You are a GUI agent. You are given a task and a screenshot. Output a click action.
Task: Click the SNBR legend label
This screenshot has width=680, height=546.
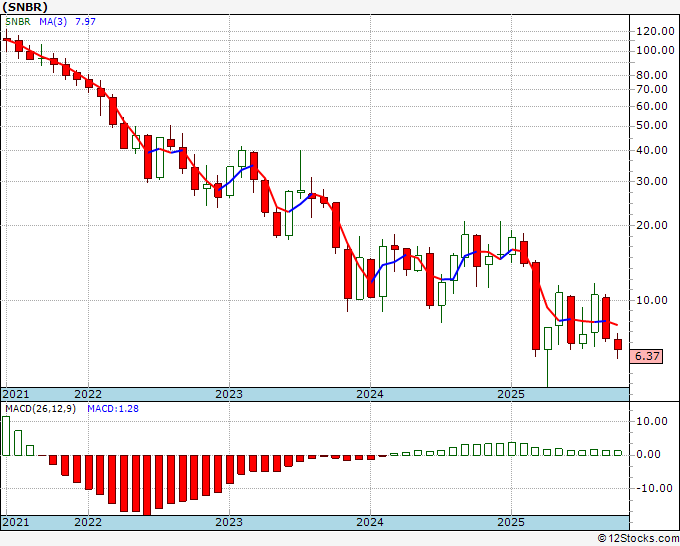[18, 22]
